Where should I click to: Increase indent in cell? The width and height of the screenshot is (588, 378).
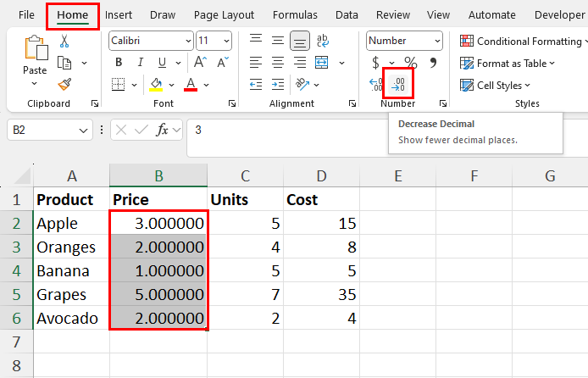[278, 85]
